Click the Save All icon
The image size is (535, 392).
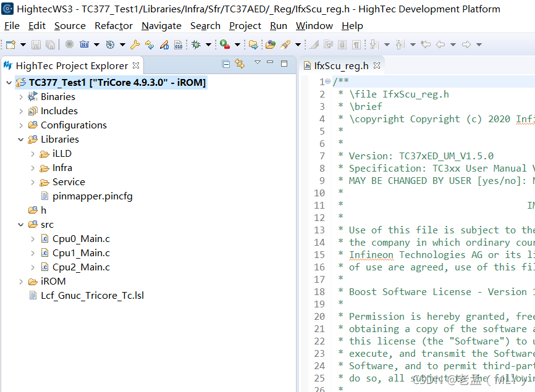[51, 44]
